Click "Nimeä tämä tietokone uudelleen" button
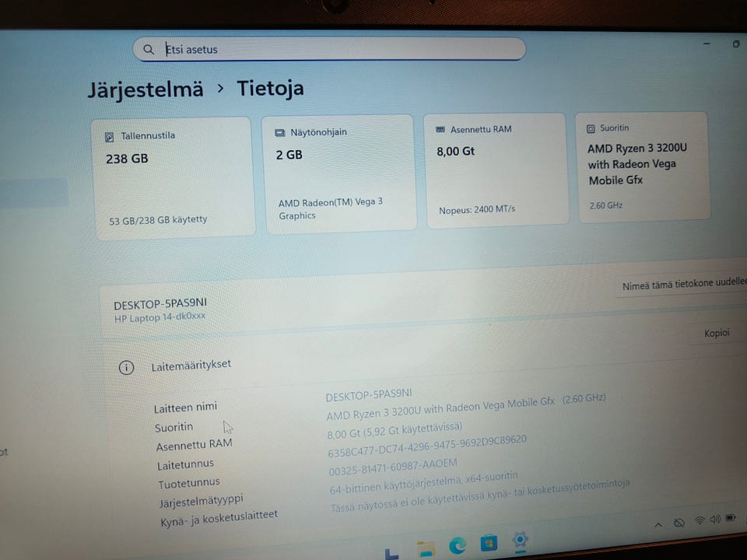Viewport: 747px width, 560px height. click(684, 285)
